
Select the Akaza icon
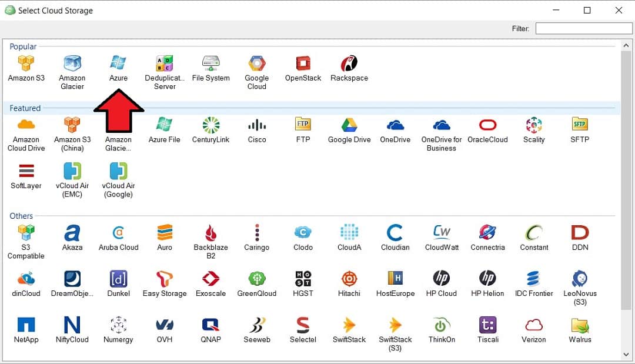click(x=72, y=233)
